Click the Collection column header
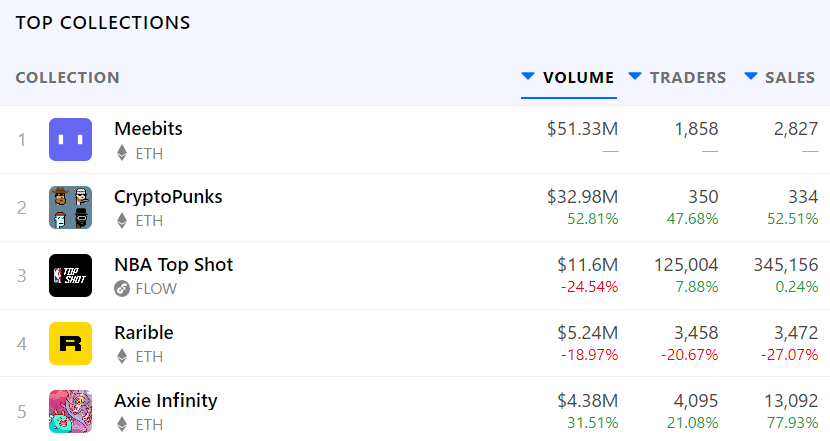The width and height of the screenshot is (830, 441). click(x=67, y=78)
